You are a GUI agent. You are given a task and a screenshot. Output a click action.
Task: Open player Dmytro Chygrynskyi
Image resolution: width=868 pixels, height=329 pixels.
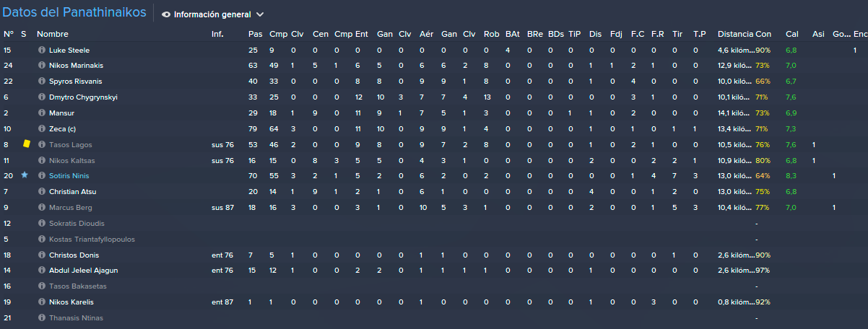tap(83, 97)
